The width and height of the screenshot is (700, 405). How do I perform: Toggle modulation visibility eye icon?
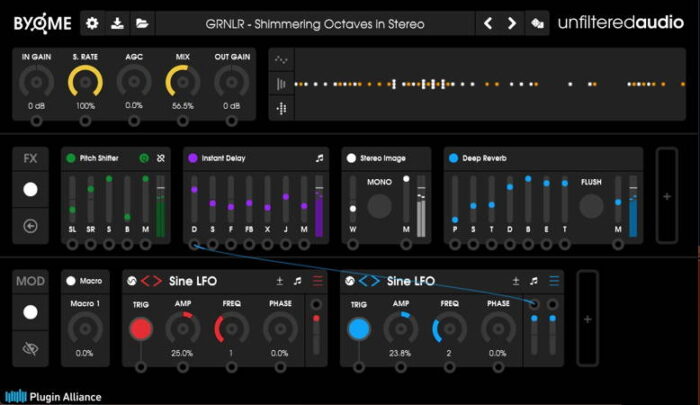30,347
